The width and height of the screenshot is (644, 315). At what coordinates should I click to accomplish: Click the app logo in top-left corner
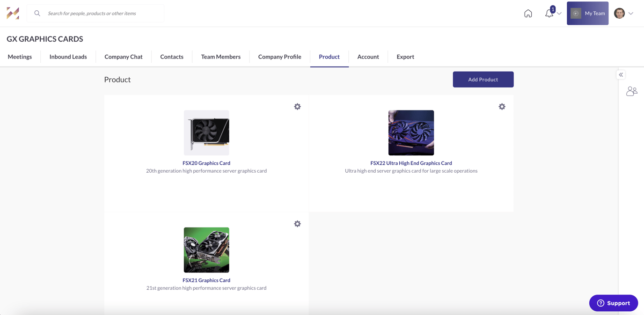pyautogui.click(x=13, y=13)
